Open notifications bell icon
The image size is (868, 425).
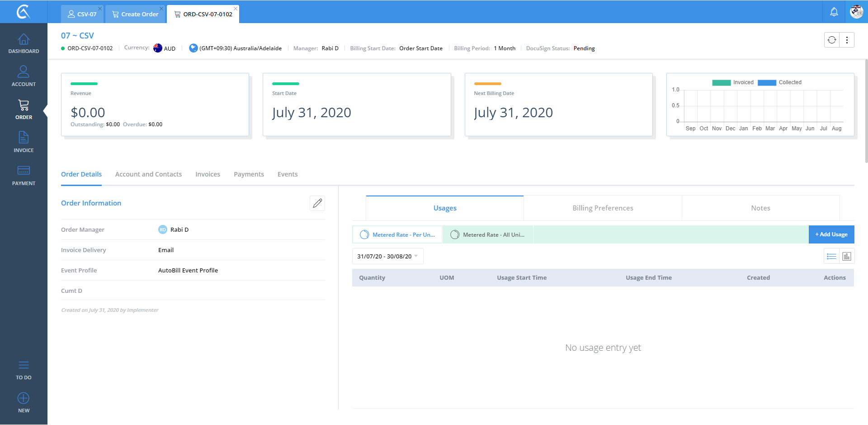(x=834, y=12)
